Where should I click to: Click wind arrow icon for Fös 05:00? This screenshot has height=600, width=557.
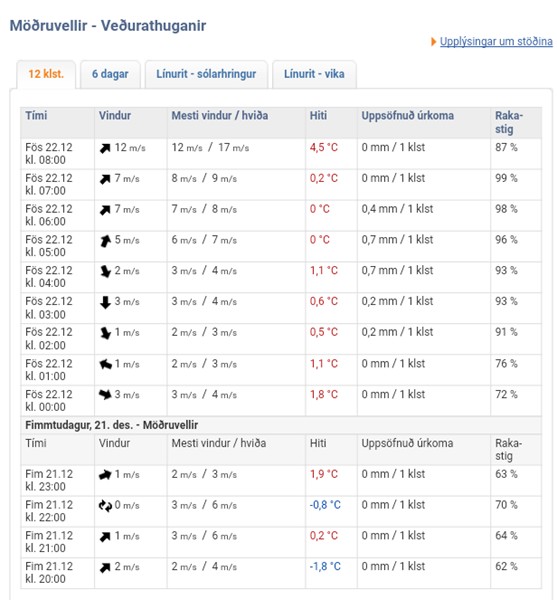[105, 241]
